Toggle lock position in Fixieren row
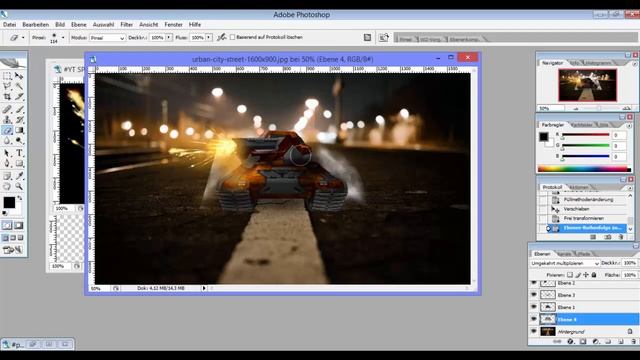This screenshot has height=360, width=640. pos(586,275)
